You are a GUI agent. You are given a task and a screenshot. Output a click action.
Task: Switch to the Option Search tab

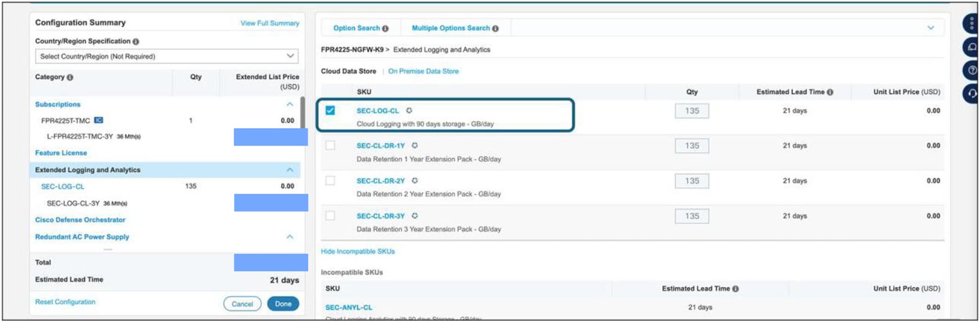(x=357, y=28)
